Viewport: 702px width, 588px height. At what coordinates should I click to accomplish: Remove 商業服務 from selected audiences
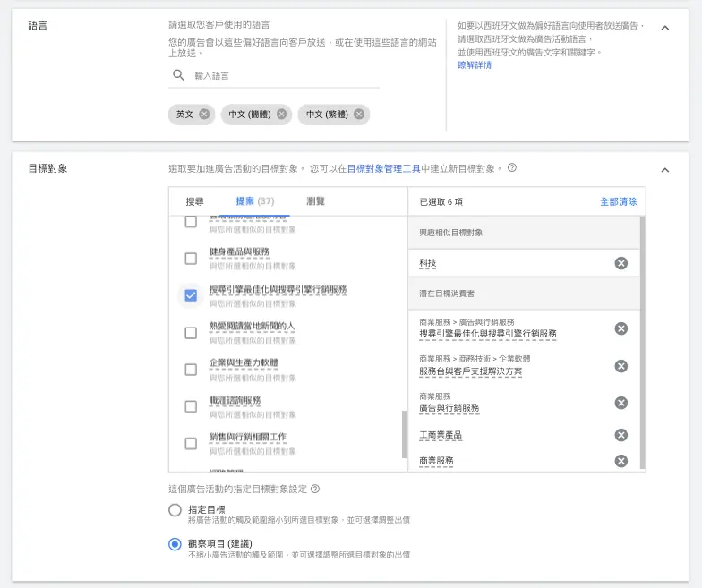pos(621,461)
